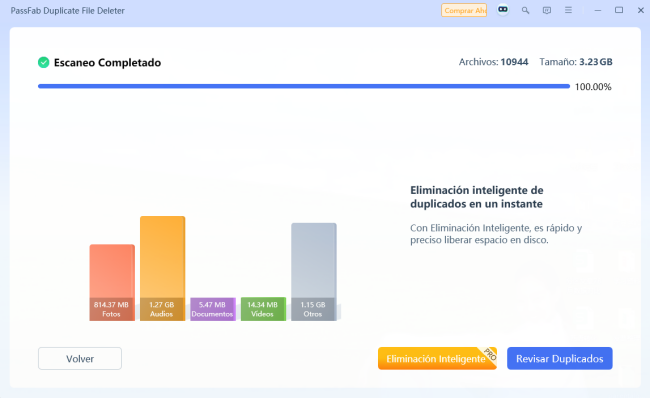The height and width of the screenshot is (398, 650).
Task: Click the 'Eliminación inteligente de duplicados' heading
Action: pyautogui.click(x=477, y=197)
